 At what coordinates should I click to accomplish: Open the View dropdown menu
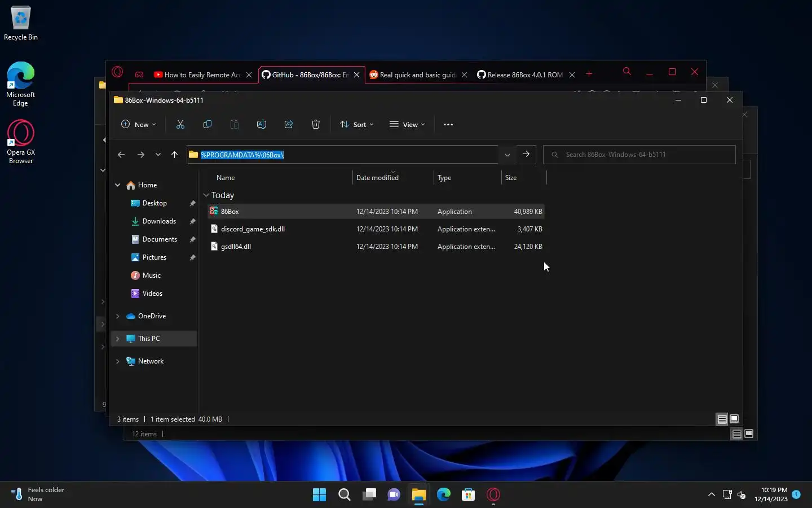click(407, 124)
